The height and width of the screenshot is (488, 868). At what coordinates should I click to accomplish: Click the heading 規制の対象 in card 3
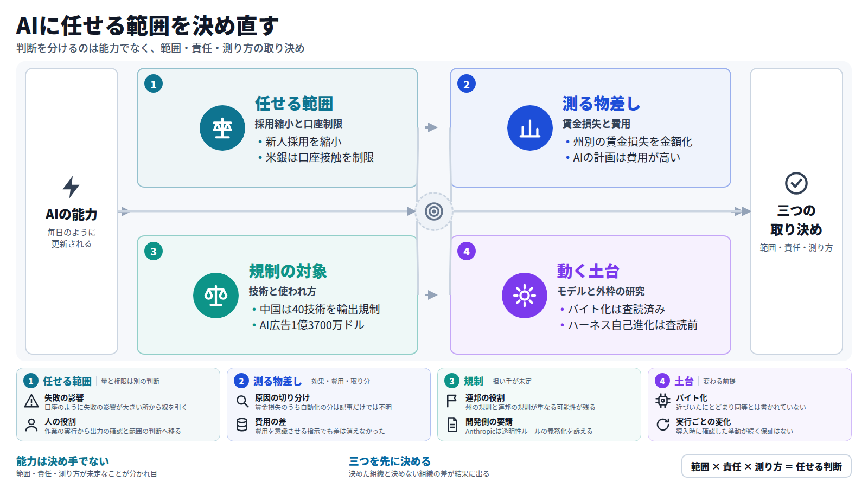288,271
